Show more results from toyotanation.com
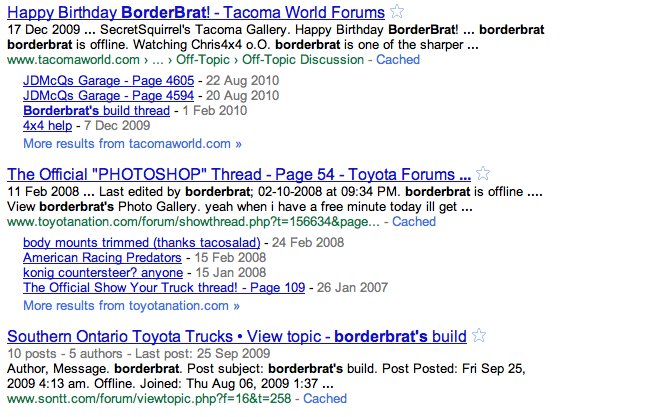This screenshot has width=658, height=417. click(131, 305)
